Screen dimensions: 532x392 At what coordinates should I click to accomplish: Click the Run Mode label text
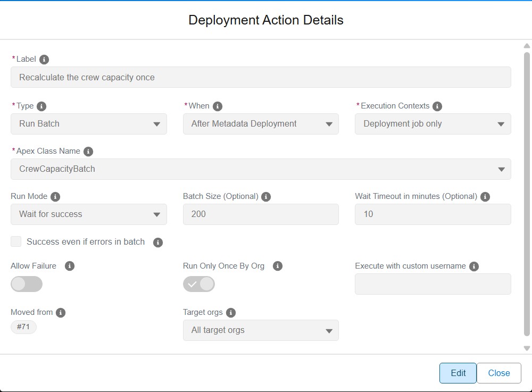click(x=29, y=196)
